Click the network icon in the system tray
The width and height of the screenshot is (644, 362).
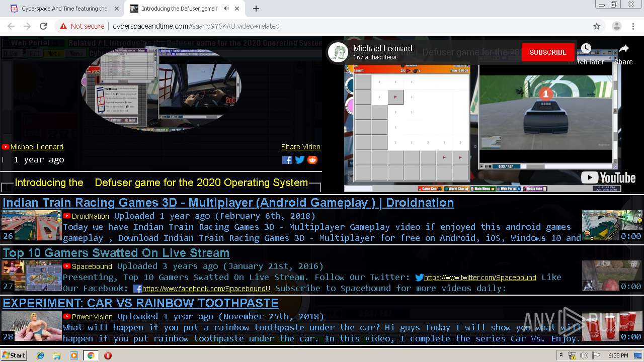(572, 355)
